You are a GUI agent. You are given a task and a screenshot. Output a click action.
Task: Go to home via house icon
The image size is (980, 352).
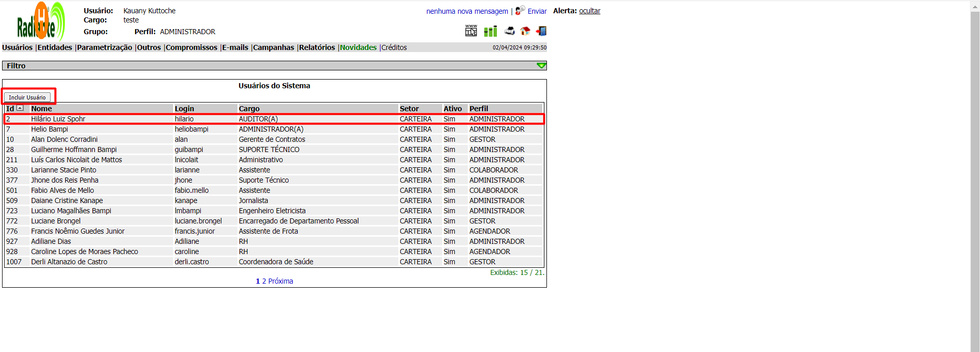click(x=525, y=31)
